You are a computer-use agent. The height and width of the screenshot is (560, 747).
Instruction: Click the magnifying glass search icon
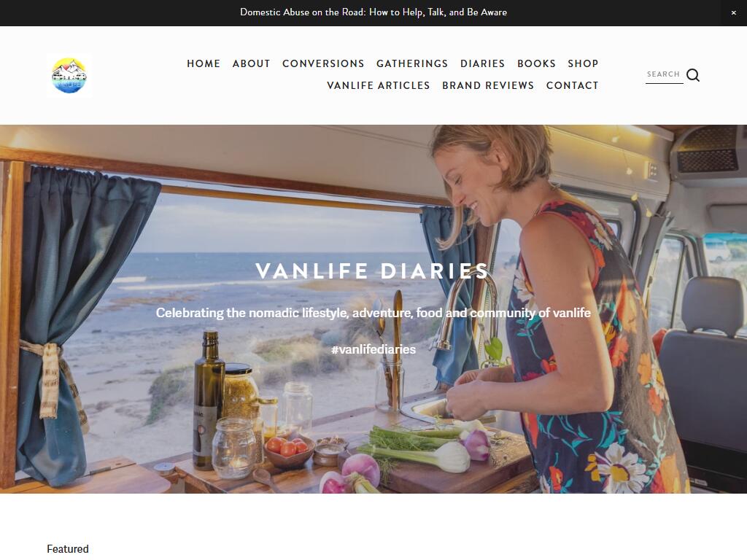[693, 75]
